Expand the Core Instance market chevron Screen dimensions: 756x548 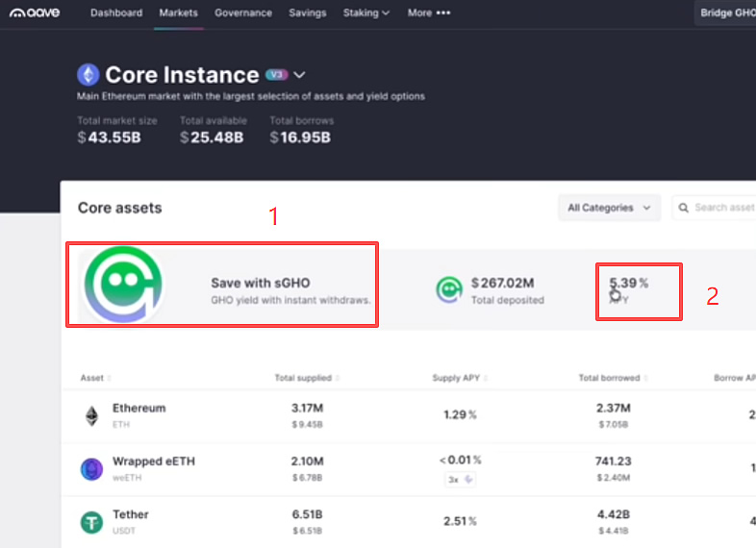click(299, 75)
